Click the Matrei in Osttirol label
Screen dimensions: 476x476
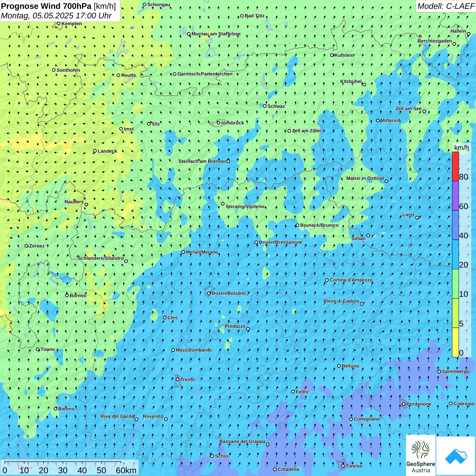click(x=365, y=178)
